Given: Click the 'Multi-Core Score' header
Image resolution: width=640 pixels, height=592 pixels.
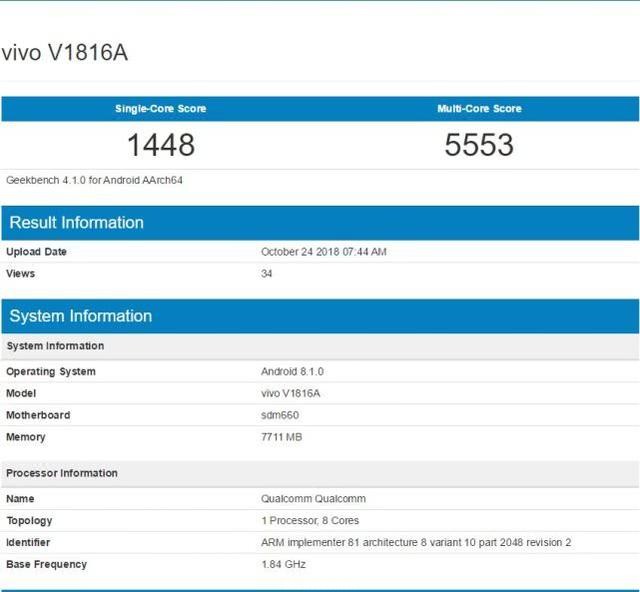Looking at the screenshot, I should click(479, 109).
